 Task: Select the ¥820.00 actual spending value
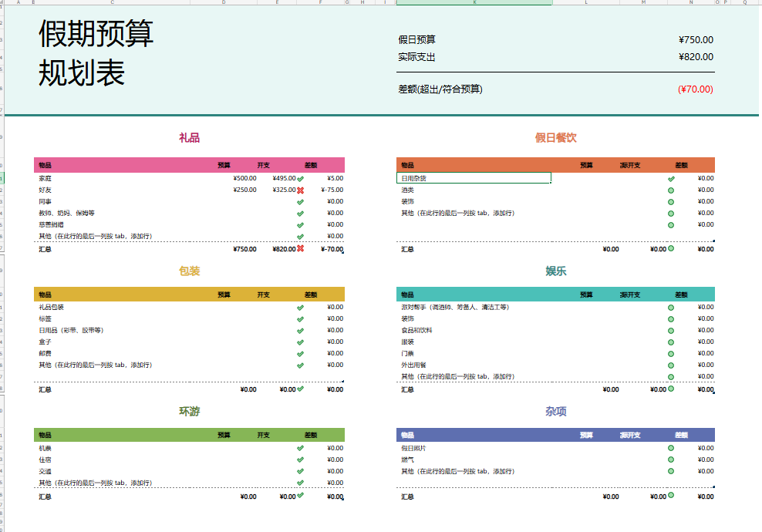tap(696, 57)
